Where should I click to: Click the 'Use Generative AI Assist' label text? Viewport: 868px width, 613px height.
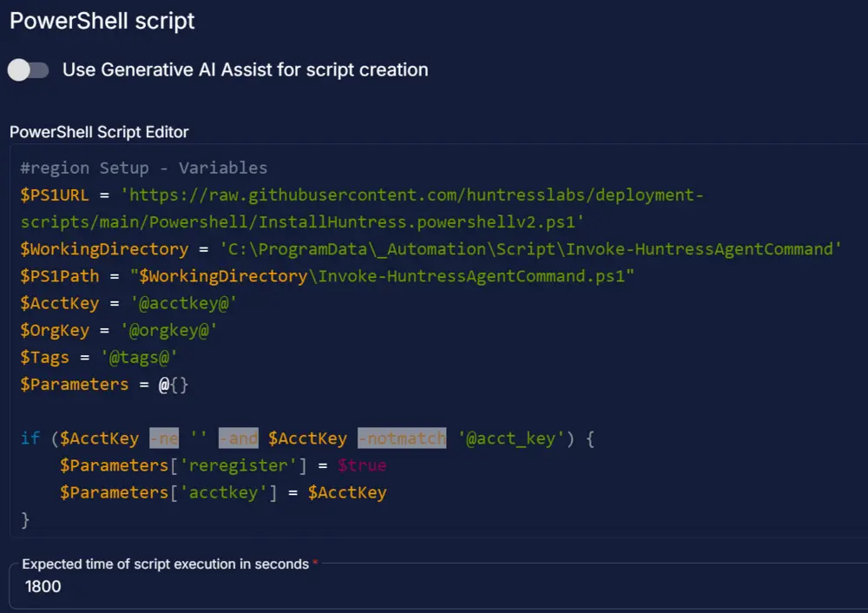point(245,69)
